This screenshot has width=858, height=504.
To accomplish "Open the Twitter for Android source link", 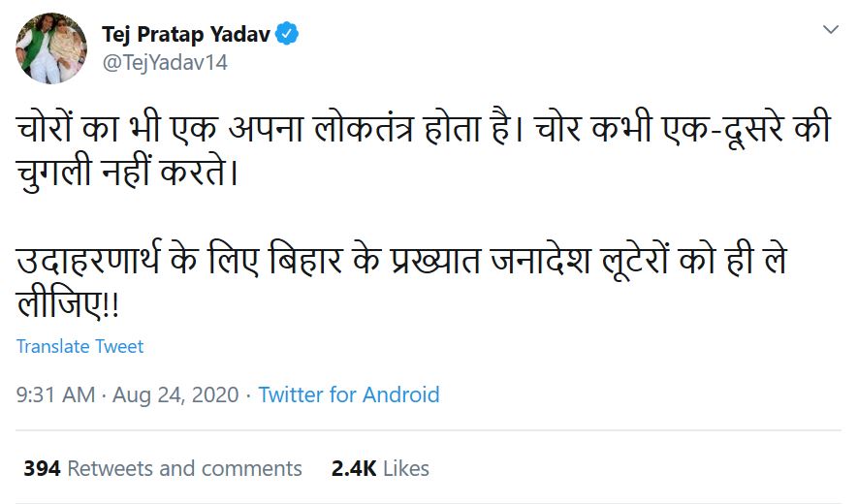I will 349,394.
